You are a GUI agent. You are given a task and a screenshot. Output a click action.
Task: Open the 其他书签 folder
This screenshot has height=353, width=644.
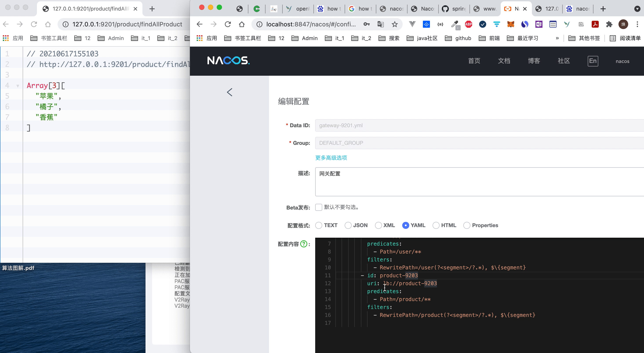click(x=584, y=38)
